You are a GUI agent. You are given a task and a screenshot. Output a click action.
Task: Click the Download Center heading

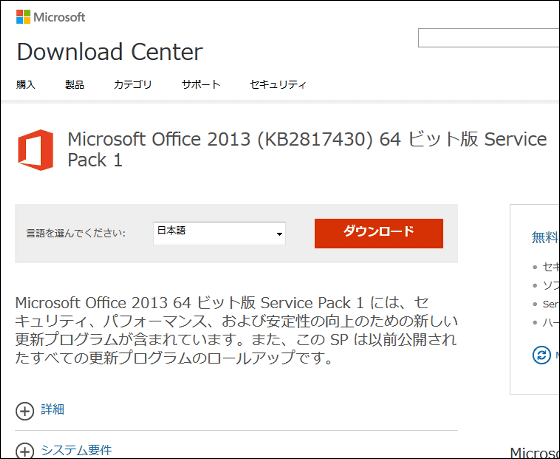tap(110, 52)
